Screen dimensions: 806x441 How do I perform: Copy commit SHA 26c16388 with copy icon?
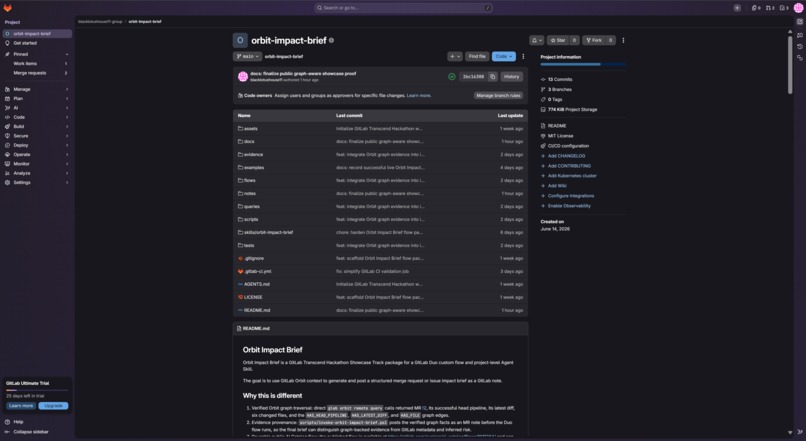point(492,77)
